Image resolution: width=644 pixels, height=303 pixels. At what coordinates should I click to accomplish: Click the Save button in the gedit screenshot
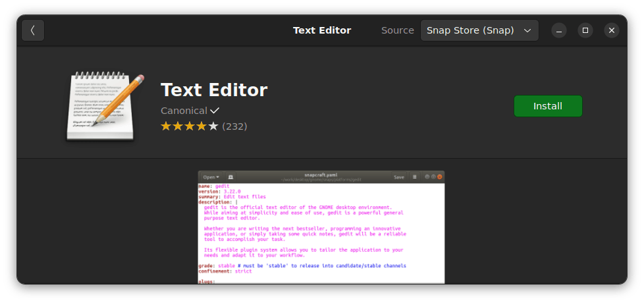point(398,177)
